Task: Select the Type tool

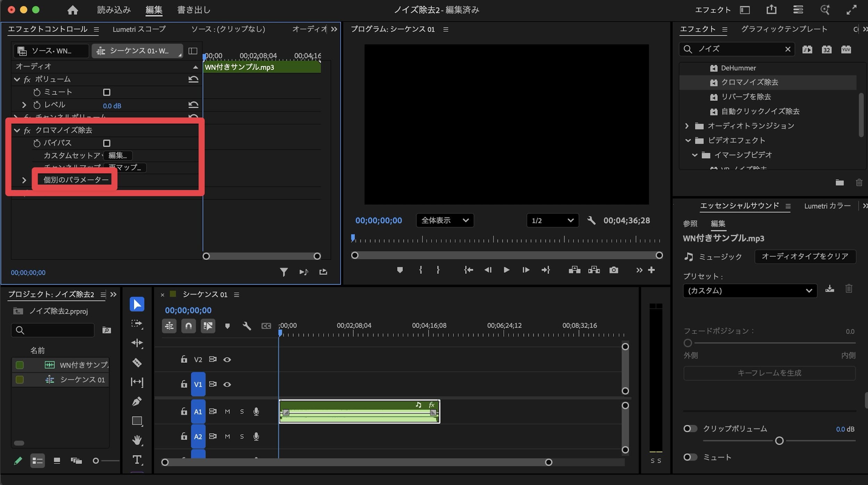Action: click(137, 460)
